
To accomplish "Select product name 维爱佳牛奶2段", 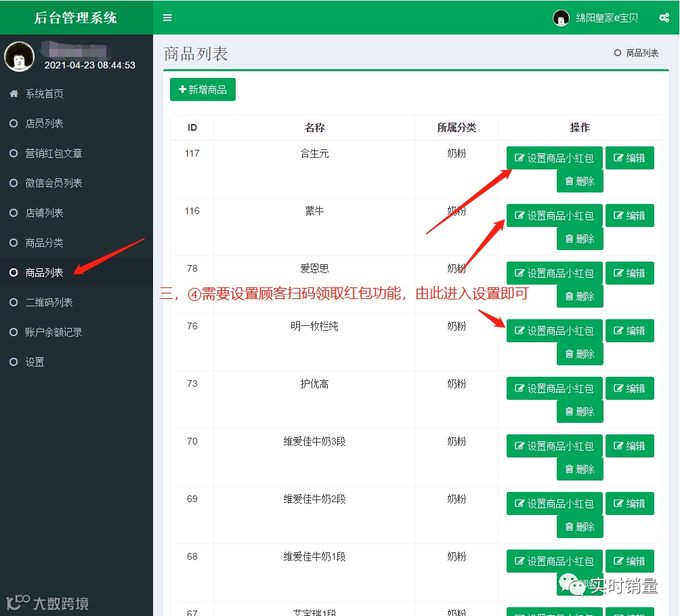I will 314,499.
